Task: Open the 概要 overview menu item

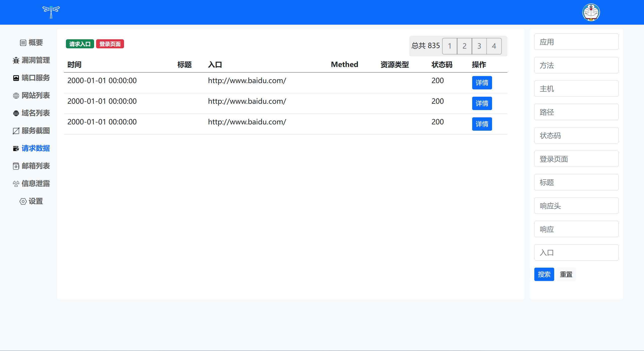Action: click(35, 43)
